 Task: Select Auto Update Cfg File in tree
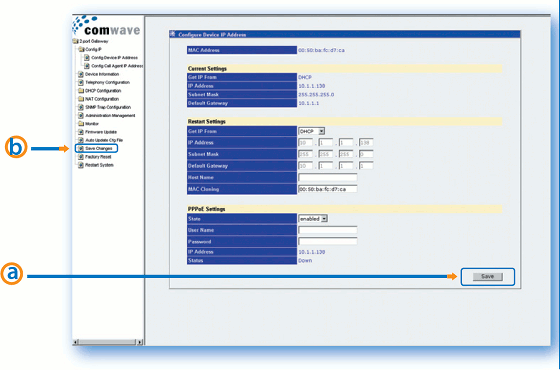(x=104, y=140)
